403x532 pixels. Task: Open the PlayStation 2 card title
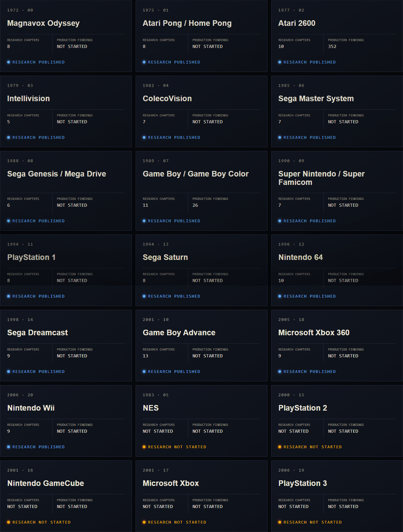pyautogui.click(x=303, y=408)
